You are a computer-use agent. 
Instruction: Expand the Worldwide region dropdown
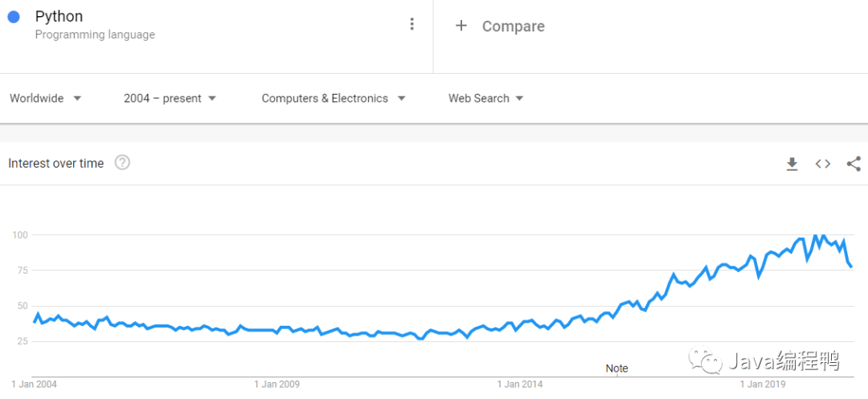click(46, 98)
